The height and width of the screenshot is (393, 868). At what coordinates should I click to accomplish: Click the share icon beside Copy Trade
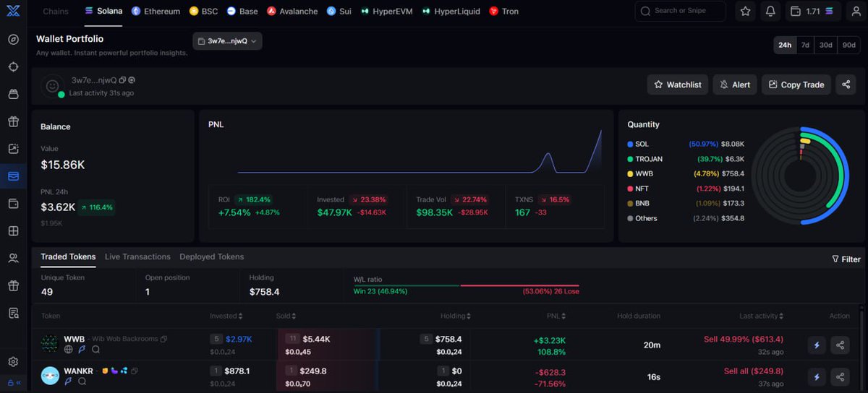tap(846, 85)
